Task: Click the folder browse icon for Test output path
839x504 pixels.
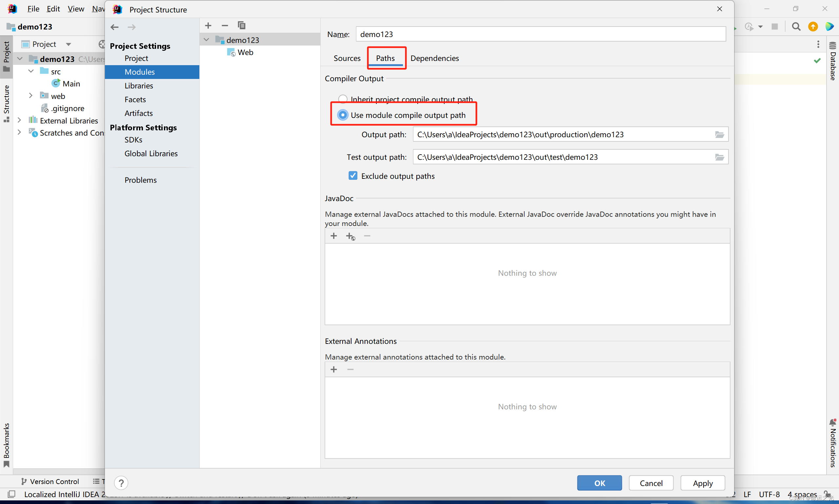Action: (719, 157)
